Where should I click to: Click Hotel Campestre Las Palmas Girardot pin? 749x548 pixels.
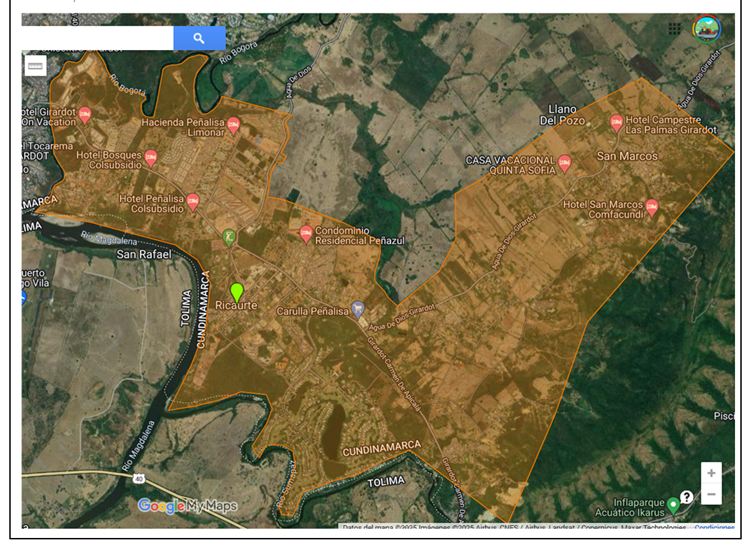pos(617,123)
